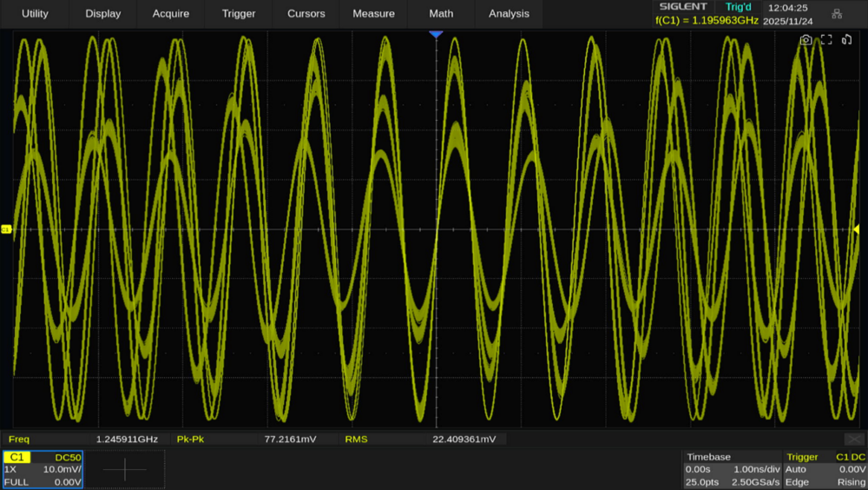Click the rotate display icon
This screenshot has height=490, width=868.
[x=848, y=40]
